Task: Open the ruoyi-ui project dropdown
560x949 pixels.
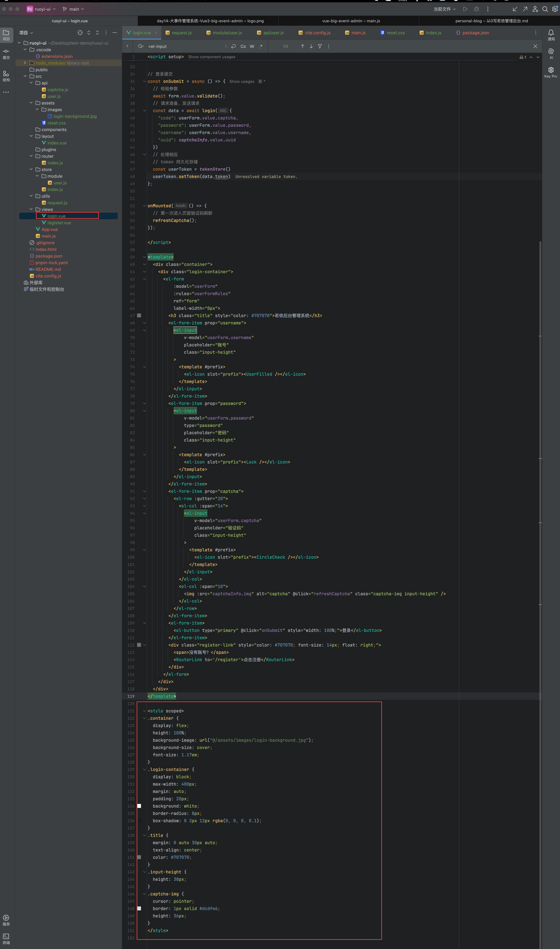Action: [41, 9]
